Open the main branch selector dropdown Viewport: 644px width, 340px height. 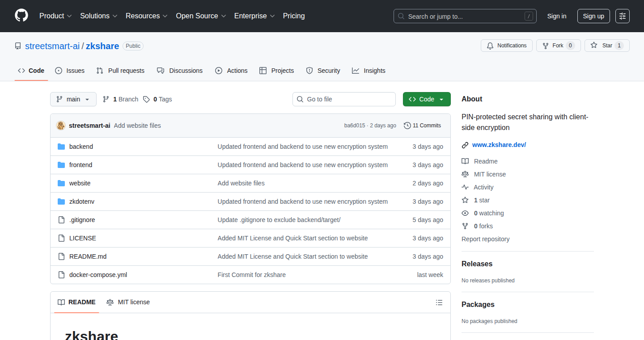pyautogui.click(x=73, y=99)
